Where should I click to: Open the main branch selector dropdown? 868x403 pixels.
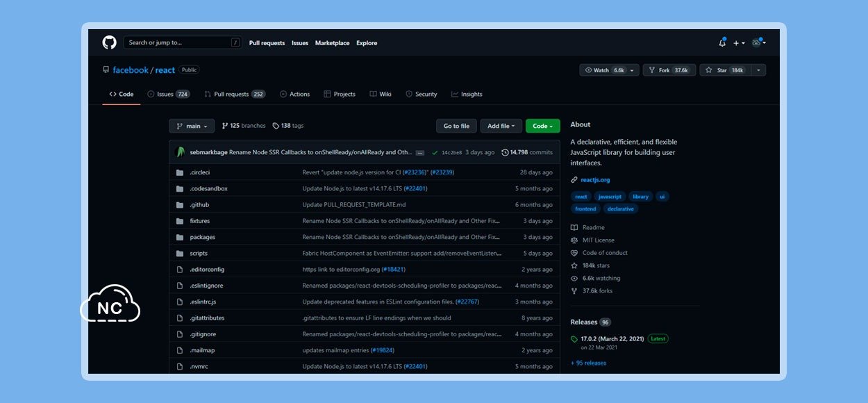click(x=192, y=126)
